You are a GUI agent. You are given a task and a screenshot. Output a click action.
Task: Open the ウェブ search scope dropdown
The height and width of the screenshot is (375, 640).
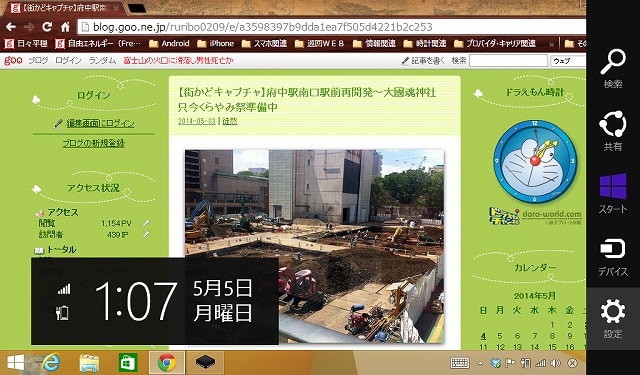568,61
